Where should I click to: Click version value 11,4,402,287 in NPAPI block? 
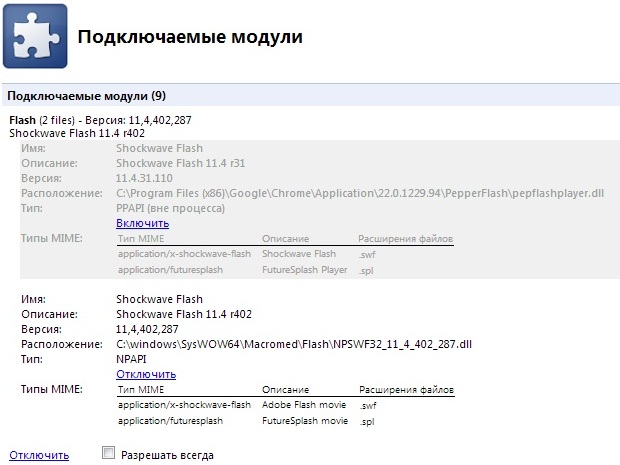coord(147,329)
